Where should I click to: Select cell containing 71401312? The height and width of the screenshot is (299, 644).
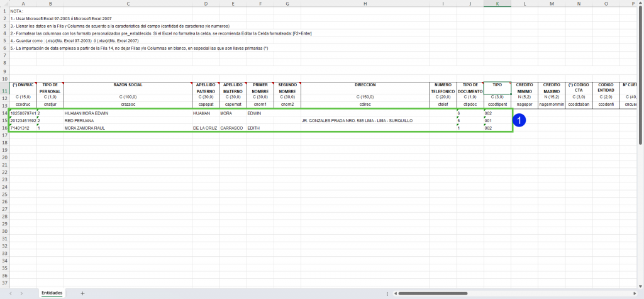[x=23, y=128]
